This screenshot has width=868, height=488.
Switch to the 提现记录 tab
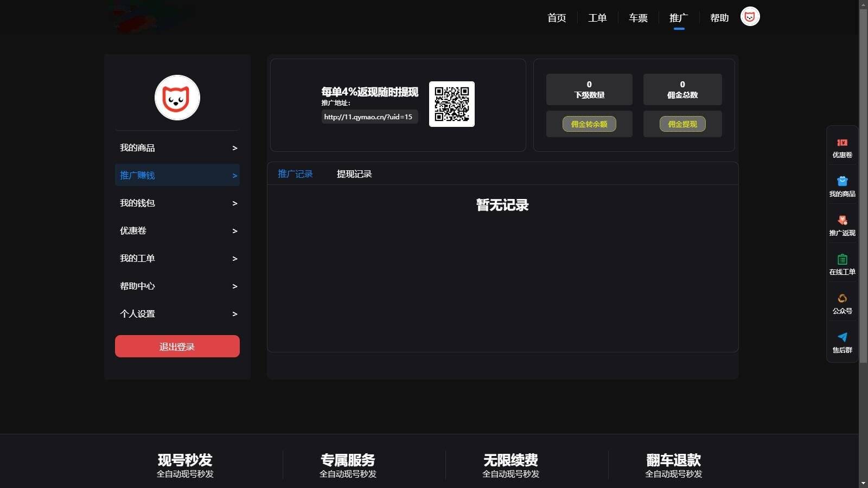click(x=354, y=174)
